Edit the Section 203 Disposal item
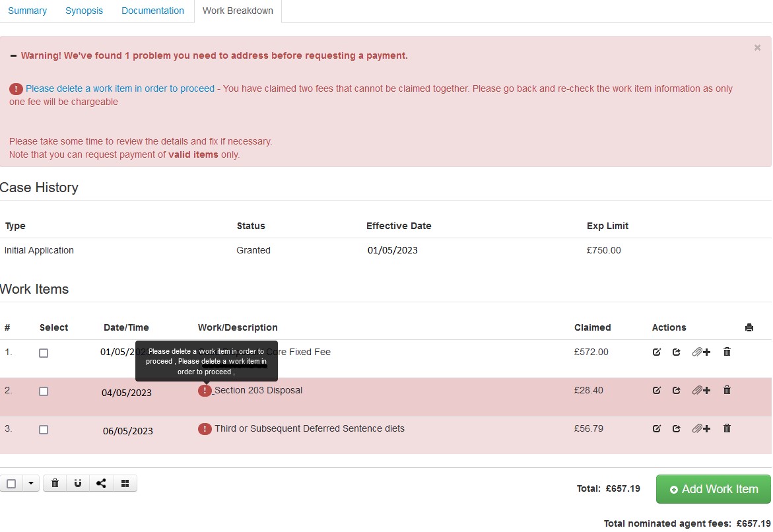Viewport: 773px width, 532px height. pyautogui.click(x=656, y=391)
